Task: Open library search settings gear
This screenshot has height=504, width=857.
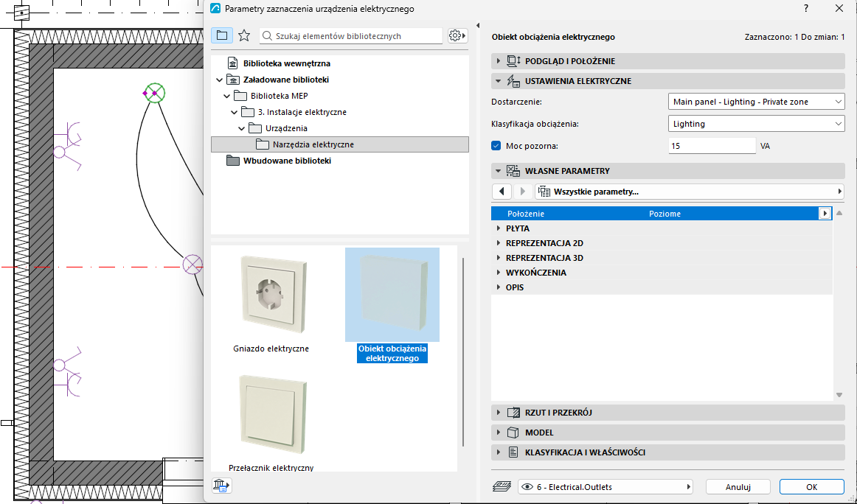Action: click(457, 35)
